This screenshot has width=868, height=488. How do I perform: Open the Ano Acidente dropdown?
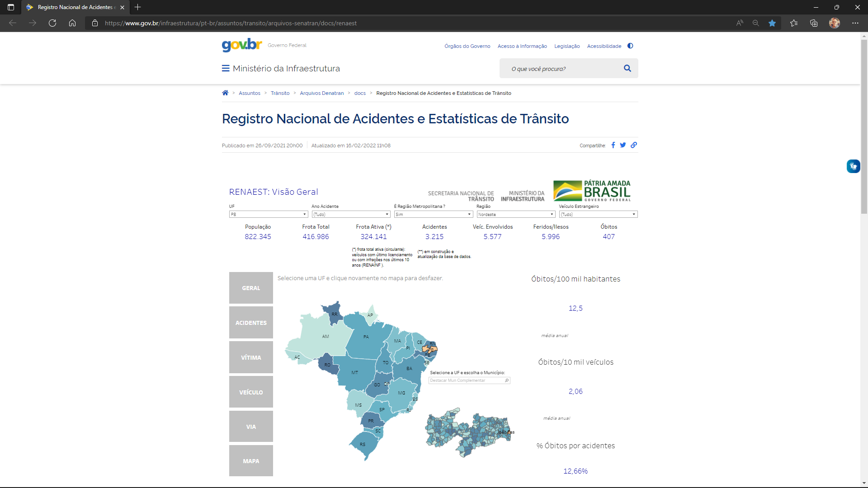pyautogui.click(x=351, y=214)
